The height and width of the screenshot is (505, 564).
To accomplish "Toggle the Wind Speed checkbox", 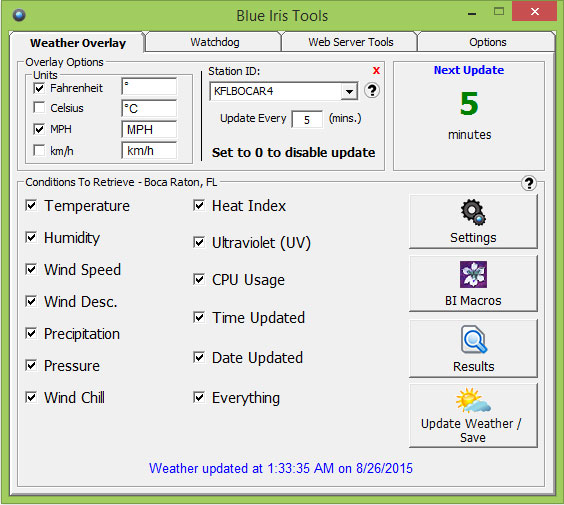I will [31, 269].
